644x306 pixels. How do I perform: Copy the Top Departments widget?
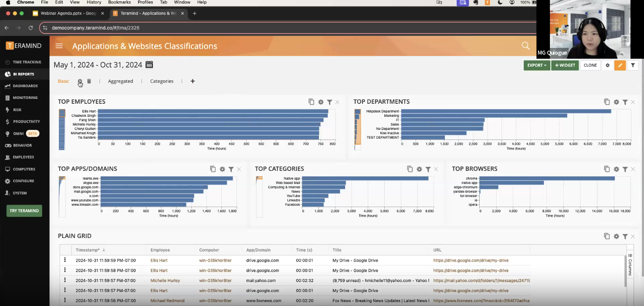(x=607, y=102)
